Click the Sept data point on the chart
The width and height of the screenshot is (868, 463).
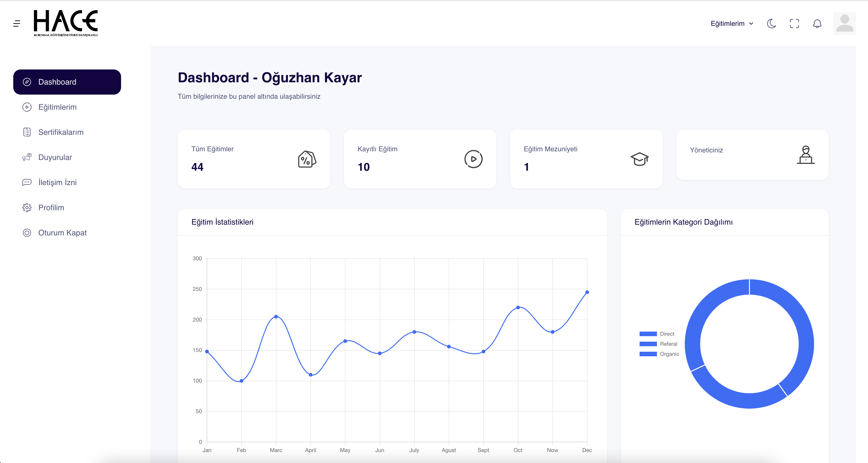[483, 352]
